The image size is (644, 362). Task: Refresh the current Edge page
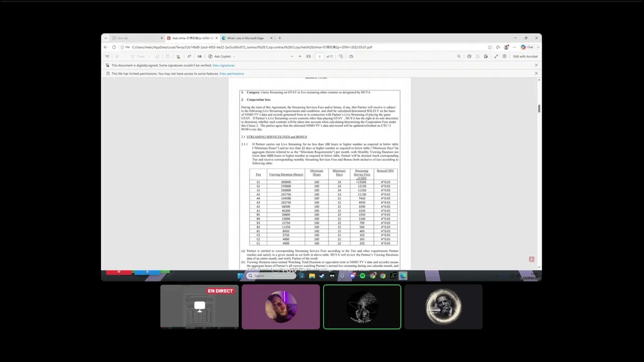click(x=114, y=47)
